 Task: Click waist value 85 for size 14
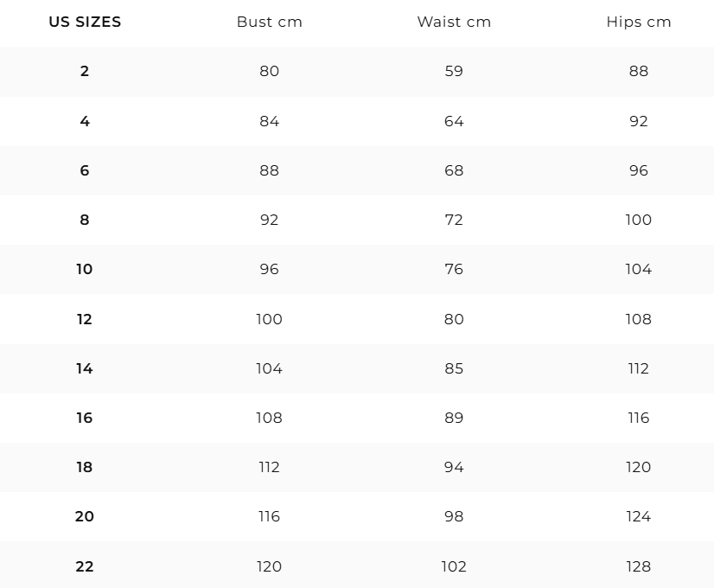pyautogui.click(x=454, y=368)
